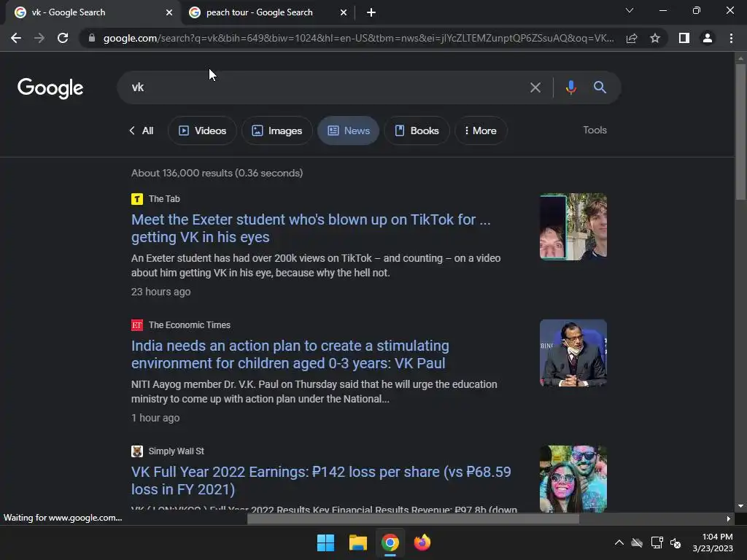Viewport: 747px width, 560px height.
Task: Open the search Tools options
Action: (595, 130)
